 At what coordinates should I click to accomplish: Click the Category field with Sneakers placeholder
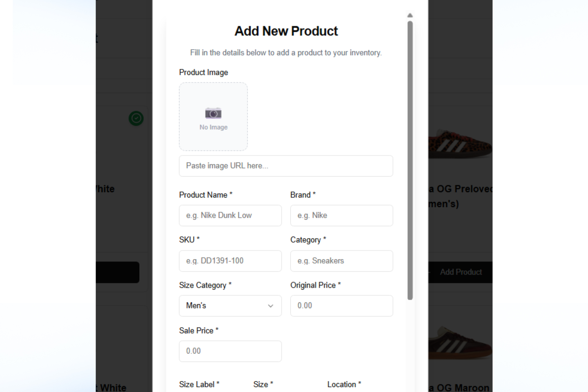[341, 261]
